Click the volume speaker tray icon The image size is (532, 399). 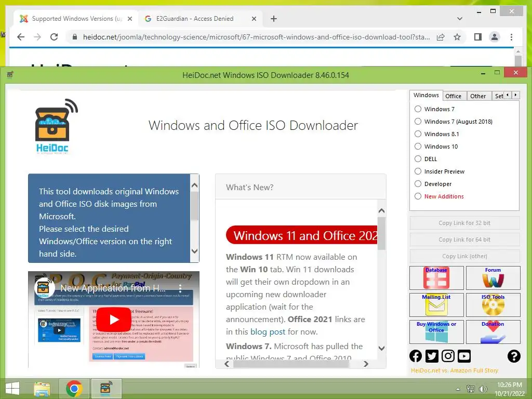point(483,389)
